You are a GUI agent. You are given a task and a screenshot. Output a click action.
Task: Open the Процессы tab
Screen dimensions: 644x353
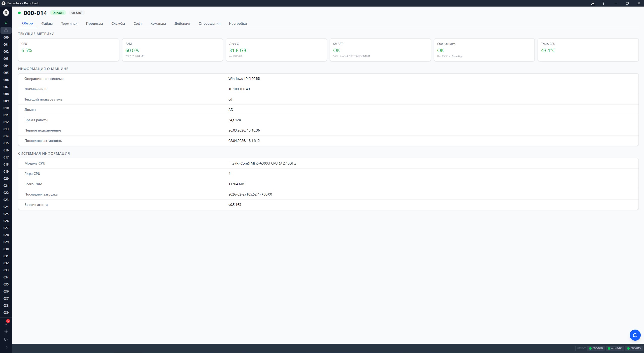(x=94, y=23)
